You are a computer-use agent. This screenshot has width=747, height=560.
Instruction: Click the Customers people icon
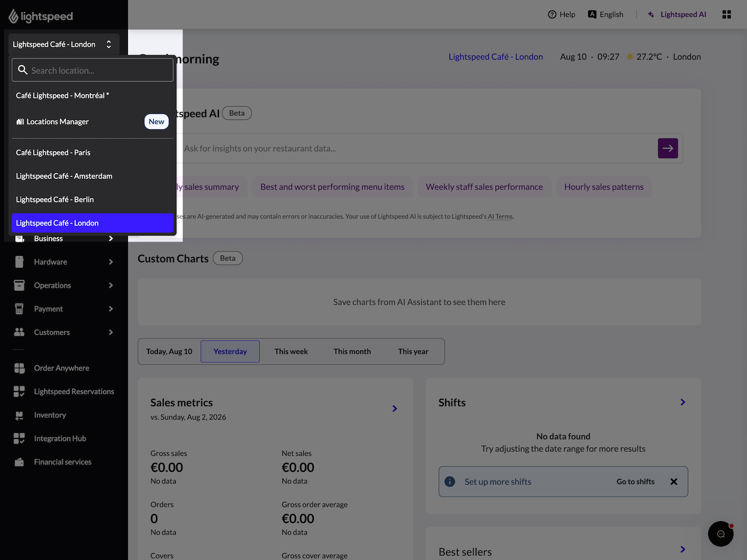[x=19, y=332]
